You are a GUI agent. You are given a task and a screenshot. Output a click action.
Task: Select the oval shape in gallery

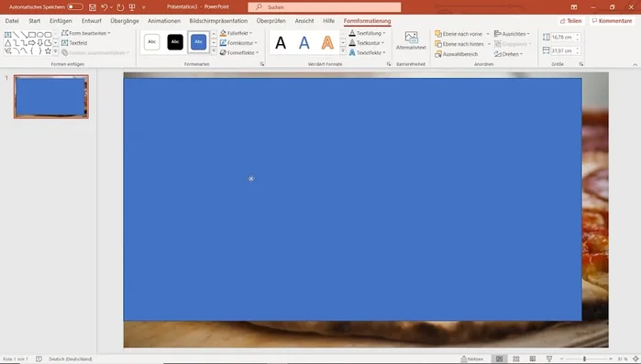(x=40, y=35)
